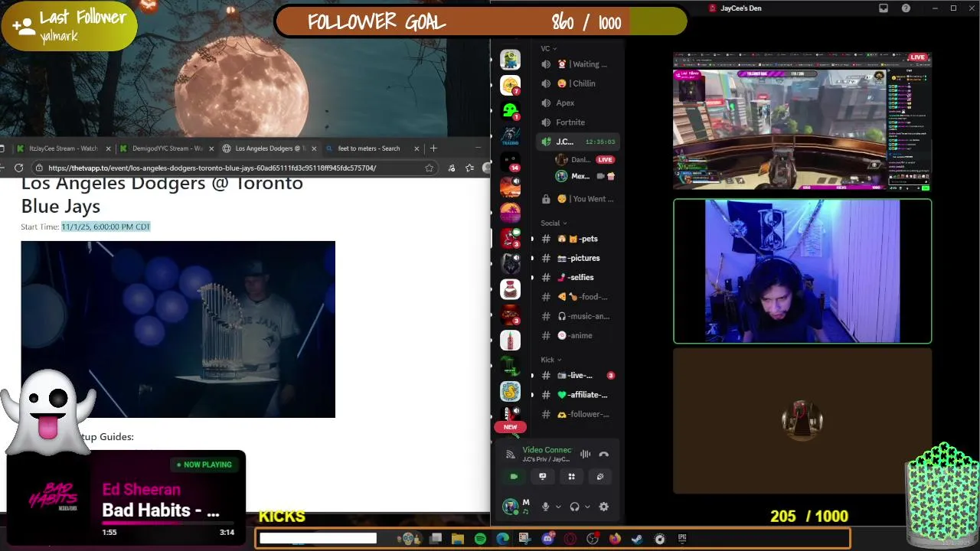Mute the Discord microphone
The image size is (980, 551).
click(545, 507)
